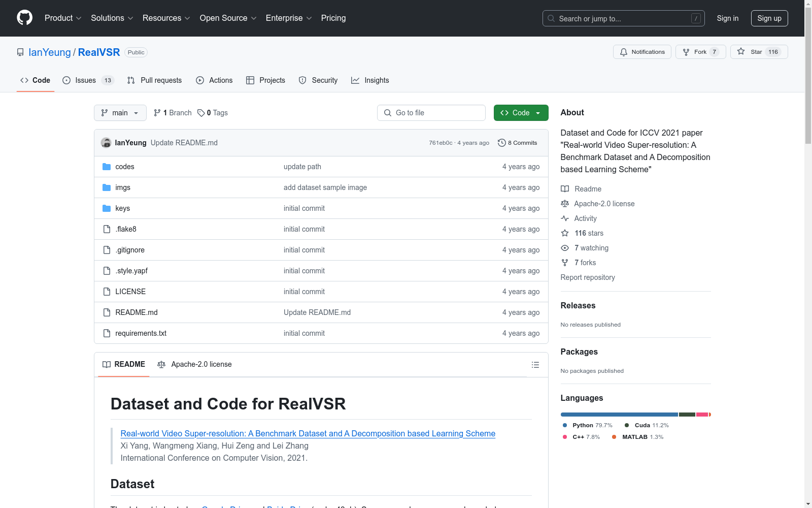Expand the Open Source menu
812x508 pixels.
click(228, 18)
